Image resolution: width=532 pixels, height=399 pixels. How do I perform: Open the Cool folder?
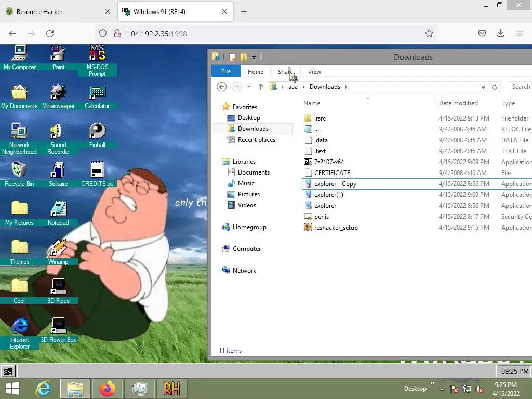pyautogui.click(x=19, y=291)
